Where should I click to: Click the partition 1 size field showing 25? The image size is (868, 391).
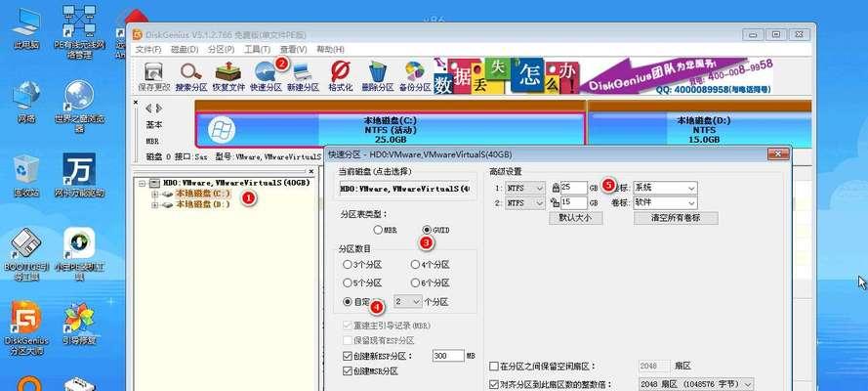tap(574, 189)
